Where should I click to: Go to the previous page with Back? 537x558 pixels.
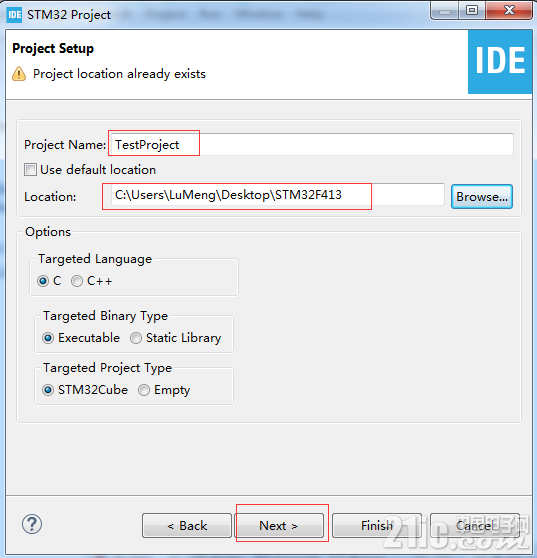point(187,525)
